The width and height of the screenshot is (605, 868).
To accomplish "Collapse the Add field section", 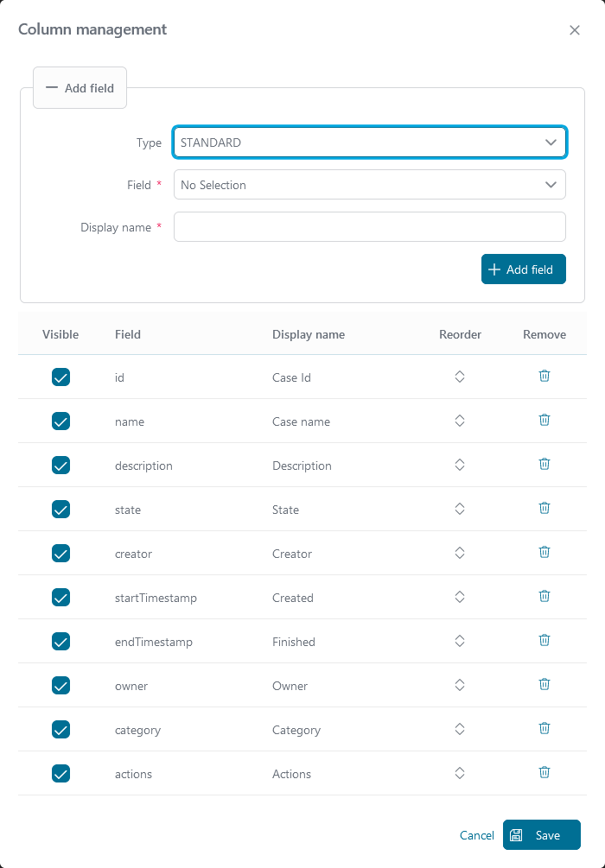I will click(x=80, y=88).
